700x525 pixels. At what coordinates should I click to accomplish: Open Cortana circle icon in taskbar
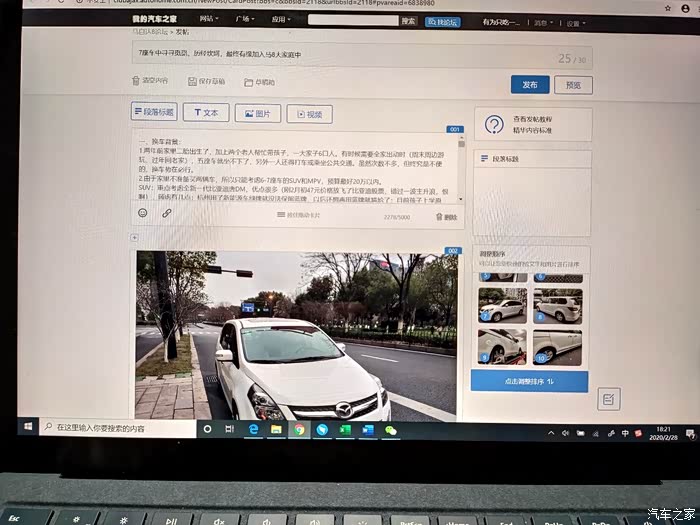pos(207,429)
